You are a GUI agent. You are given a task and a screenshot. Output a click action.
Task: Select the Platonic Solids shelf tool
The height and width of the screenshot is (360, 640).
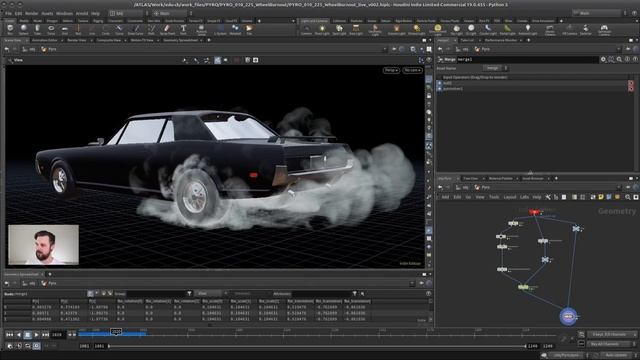pyautogui.click(x=201, y=29)
